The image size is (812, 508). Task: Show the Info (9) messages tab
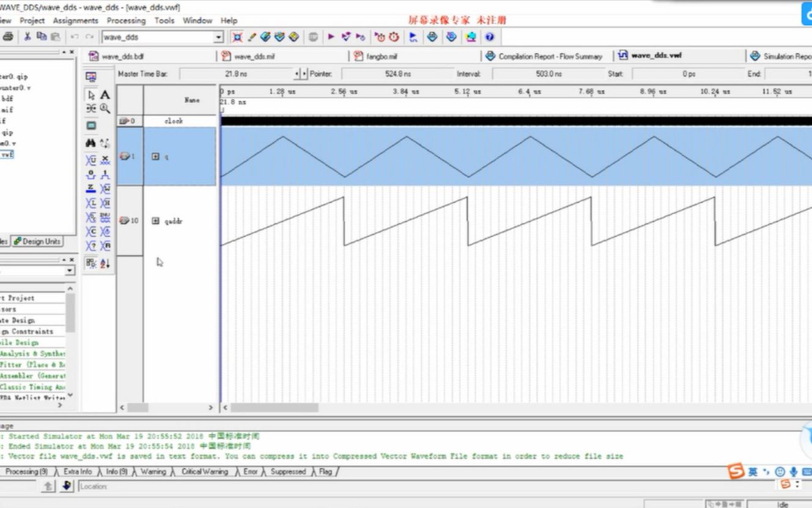tap(117, 471)
